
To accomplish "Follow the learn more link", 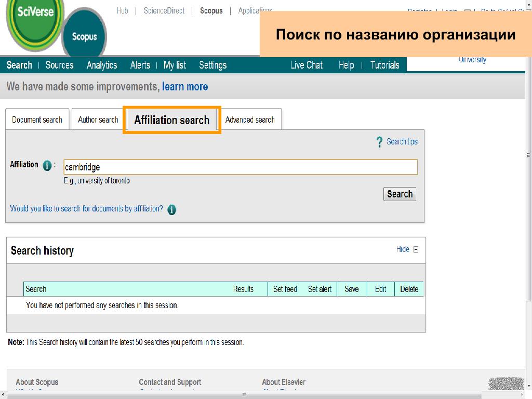I will point(185,87).
